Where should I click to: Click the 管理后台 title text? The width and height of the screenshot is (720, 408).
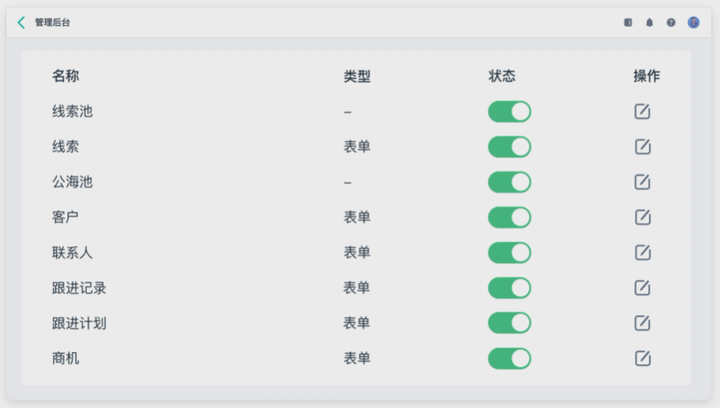coord(53,22)
